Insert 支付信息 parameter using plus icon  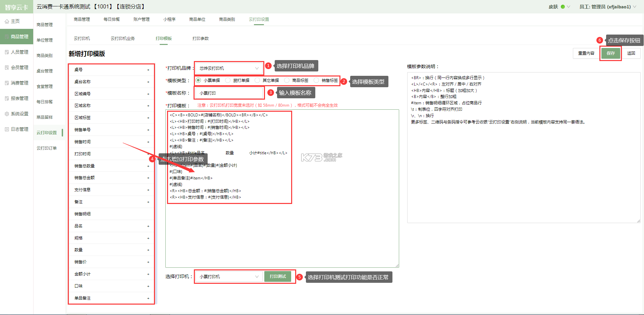tap(148, 190)
